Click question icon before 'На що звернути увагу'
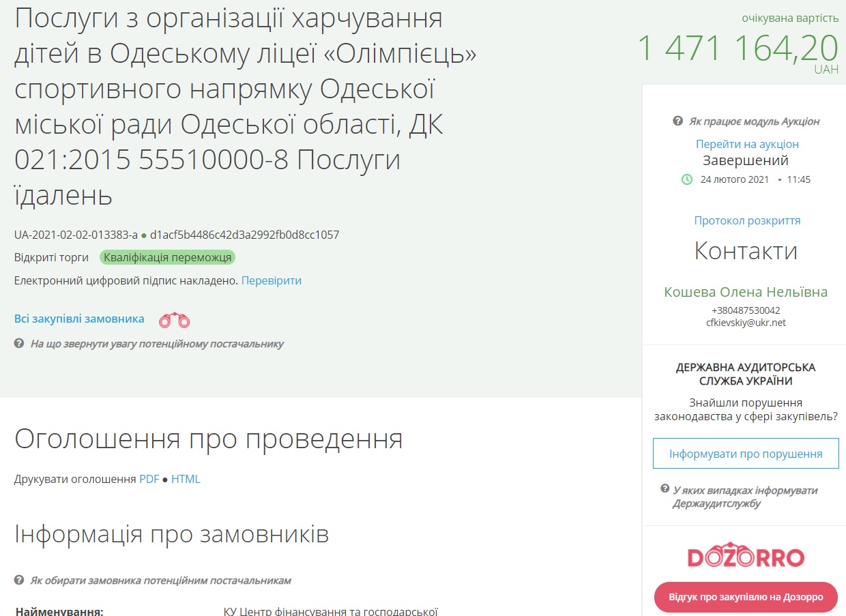This screenshot has width=846, height=616. click(x=19, y=344)
